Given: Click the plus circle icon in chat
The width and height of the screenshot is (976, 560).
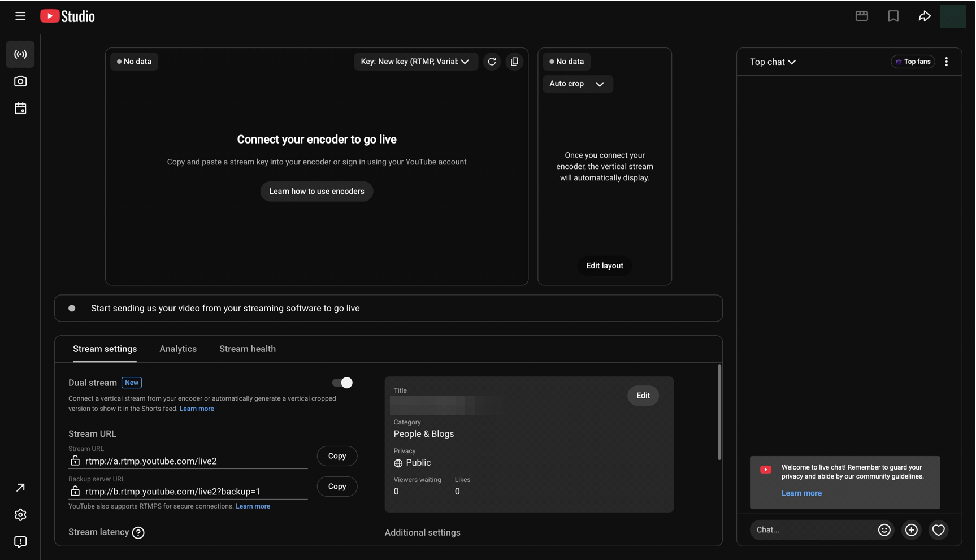Looking at the screenshot, I should coord(911,529).
